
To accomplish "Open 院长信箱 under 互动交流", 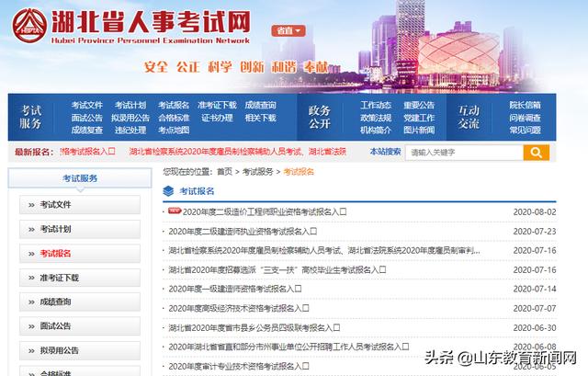I will [525, 105].
